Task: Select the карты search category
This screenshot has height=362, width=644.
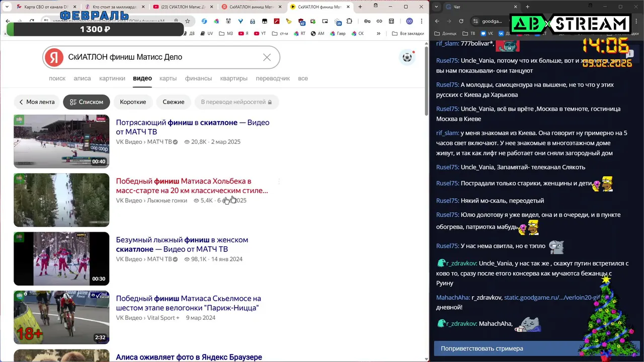Action: point(168,78)
